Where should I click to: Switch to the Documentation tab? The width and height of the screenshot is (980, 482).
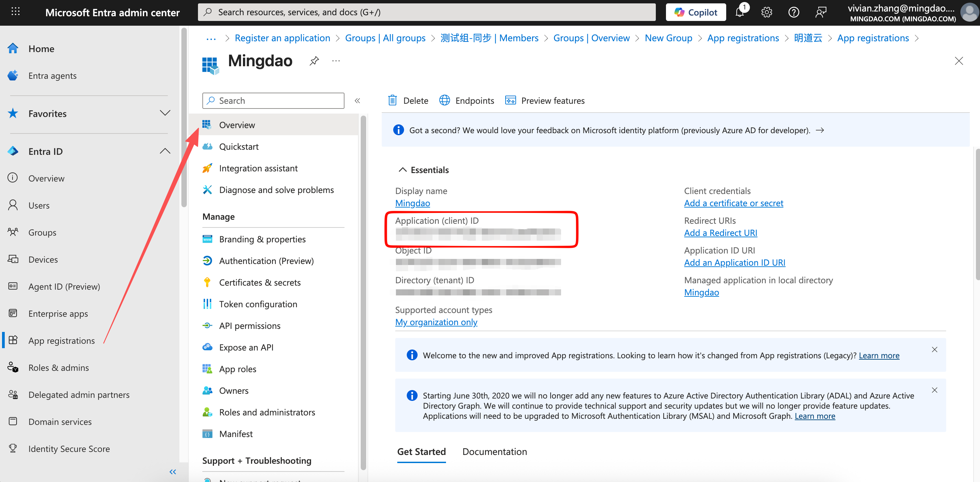494,452
